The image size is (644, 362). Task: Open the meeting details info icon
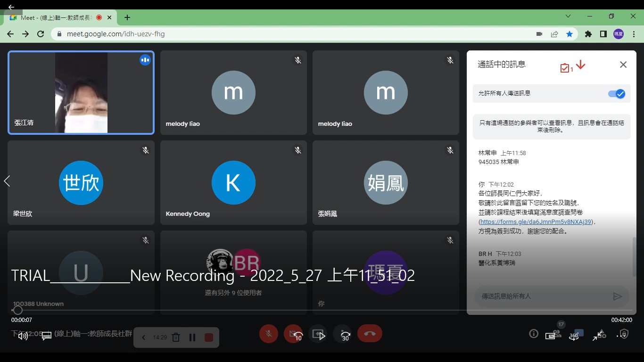[x=534, y=334]
